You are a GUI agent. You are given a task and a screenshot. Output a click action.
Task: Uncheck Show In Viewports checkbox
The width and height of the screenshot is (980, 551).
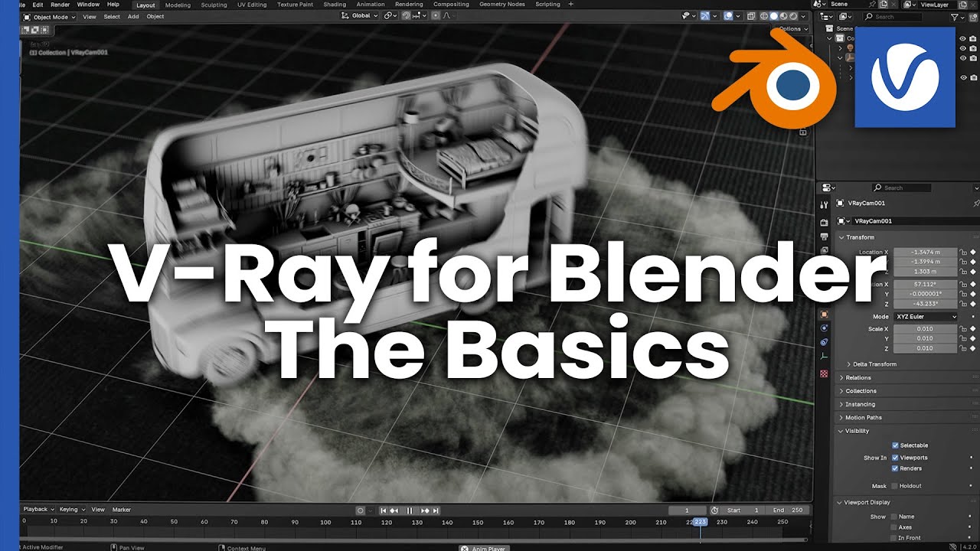pos(896,458)
